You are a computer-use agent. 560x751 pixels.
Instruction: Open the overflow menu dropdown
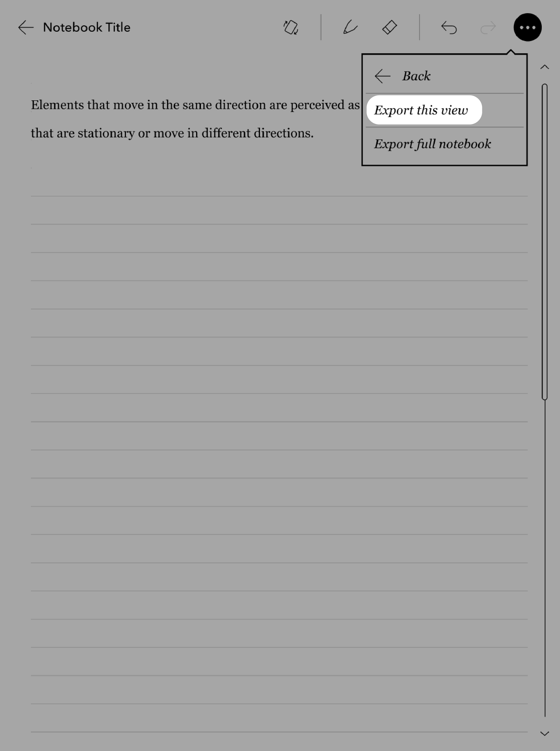pos(527,27)
